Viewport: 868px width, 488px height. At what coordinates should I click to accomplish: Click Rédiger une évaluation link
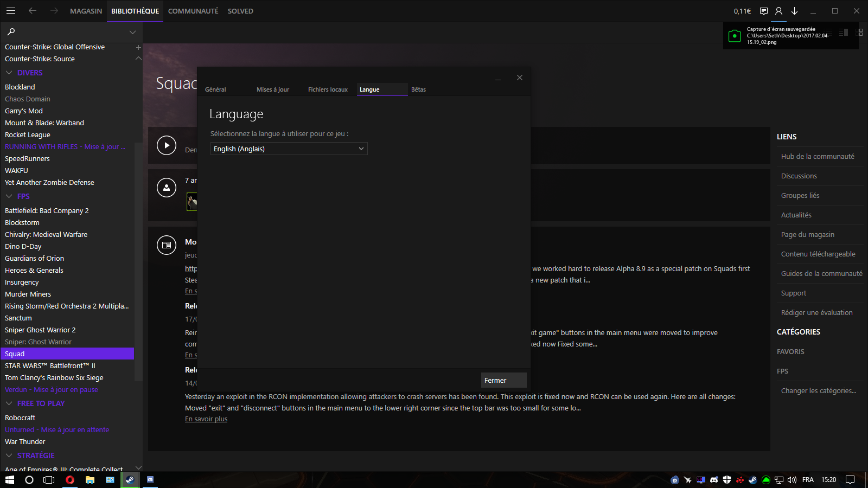[816, 312]
